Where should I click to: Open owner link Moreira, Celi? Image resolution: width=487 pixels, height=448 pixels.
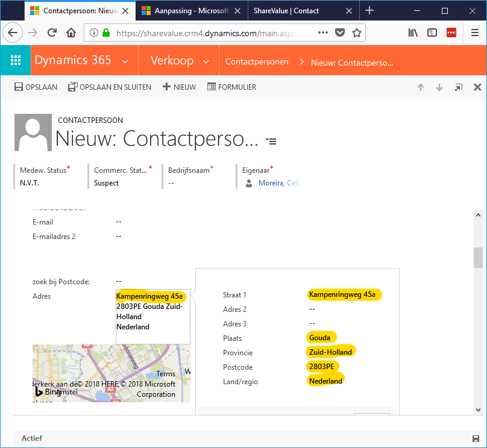click(x=279, y=183)
